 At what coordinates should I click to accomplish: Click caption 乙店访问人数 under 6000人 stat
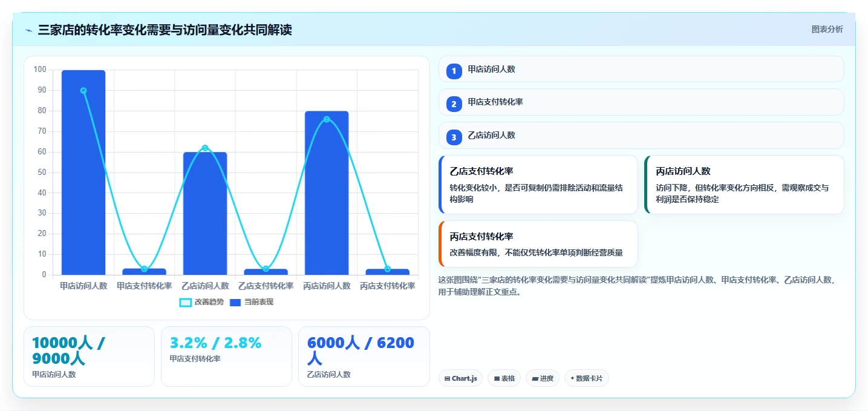(329, 374)
